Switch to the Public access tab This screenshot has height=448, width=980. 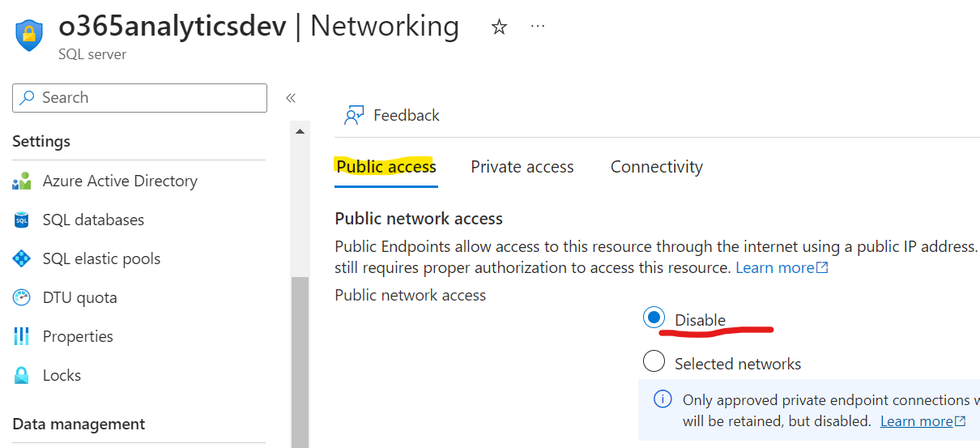(386, 167)
